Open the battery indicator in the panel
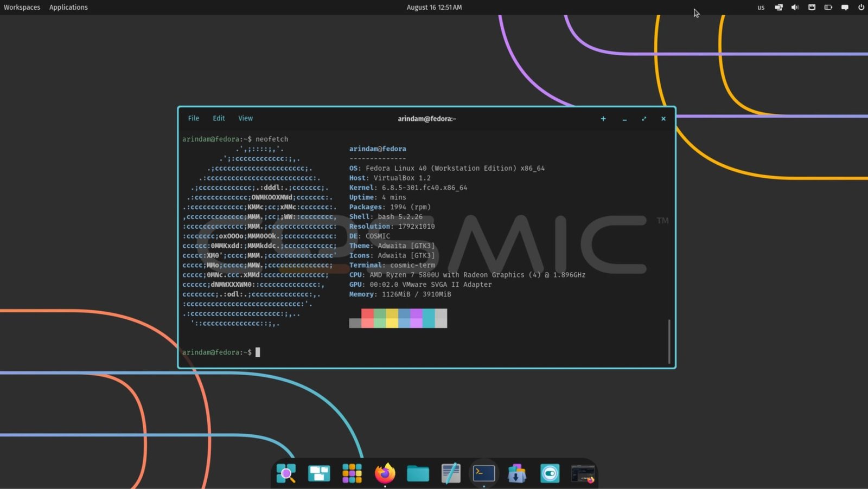Viewport: 868px width, 489px height. click(828, 7)
